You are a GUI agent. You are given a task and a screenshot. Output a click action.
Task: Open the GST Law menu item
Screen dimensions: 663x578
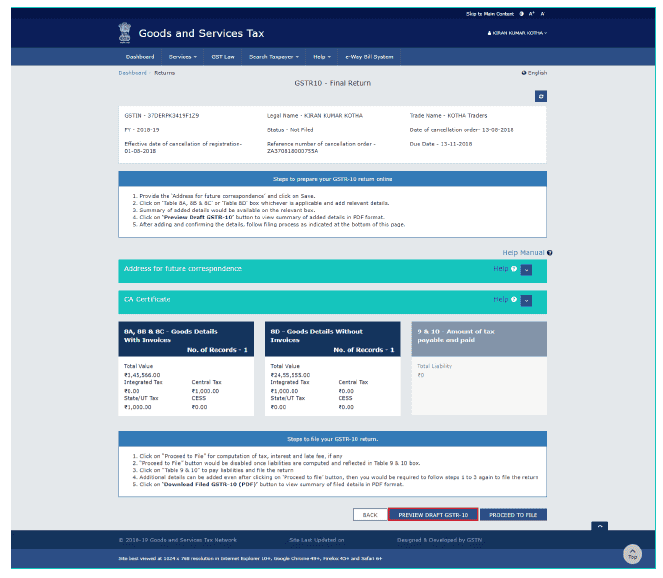(x=223, y=57)
